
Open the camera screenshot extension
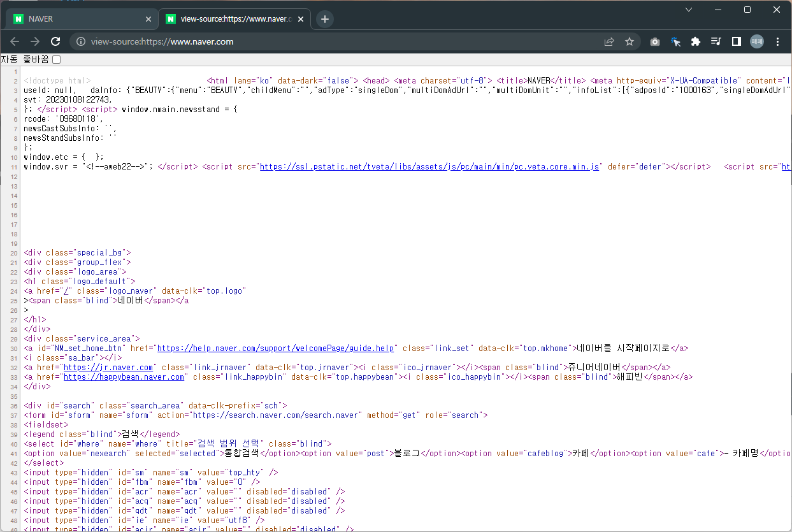coord(655,41)
